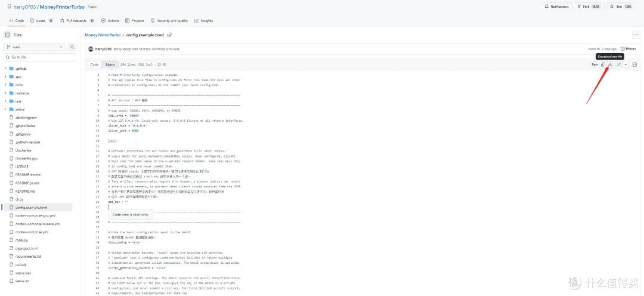Click the search files magnifier button
This screenshot has width=644, height=296.
coord(72,47)
